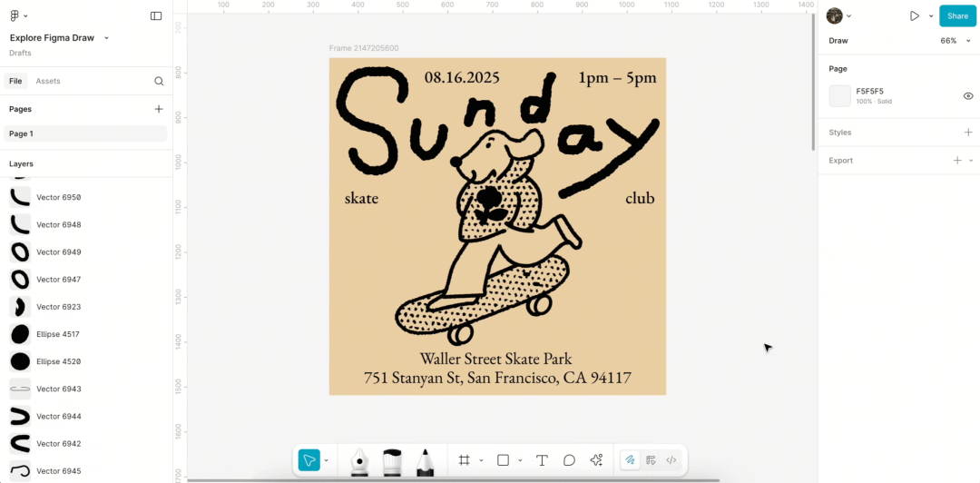Select the Pen tool in toolbar

coord(359,462)
